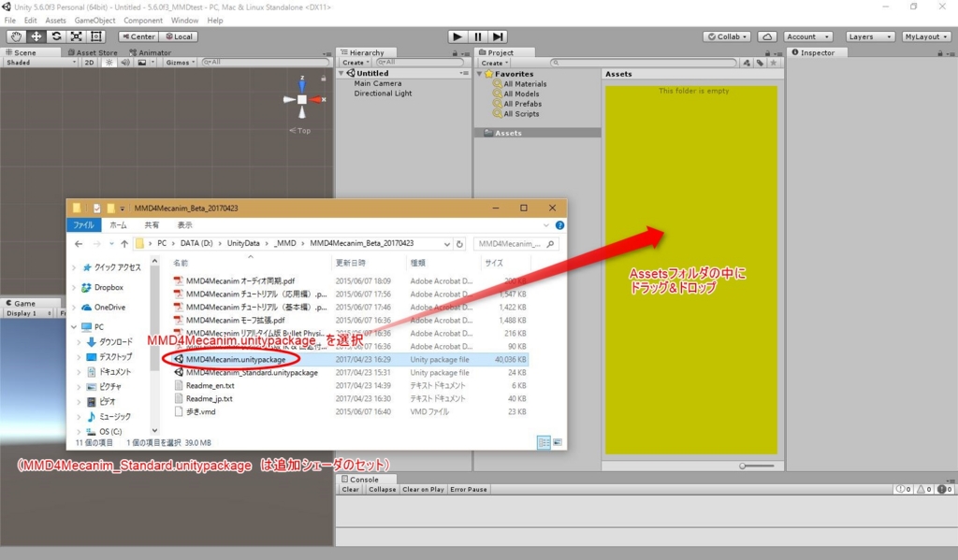958x560 pixels.
Task: Open the GameObject menu
Action: tap(94, 21)
